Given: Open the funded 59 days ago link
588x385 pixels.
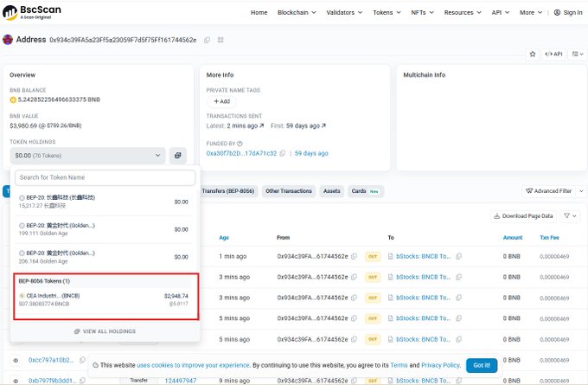Looking at the screenshot, I should (x=311, y=153).
